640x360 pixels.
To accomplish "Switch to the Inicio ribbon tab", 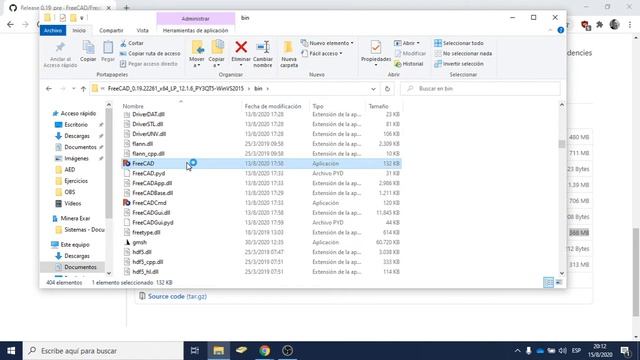I will 79,31.
